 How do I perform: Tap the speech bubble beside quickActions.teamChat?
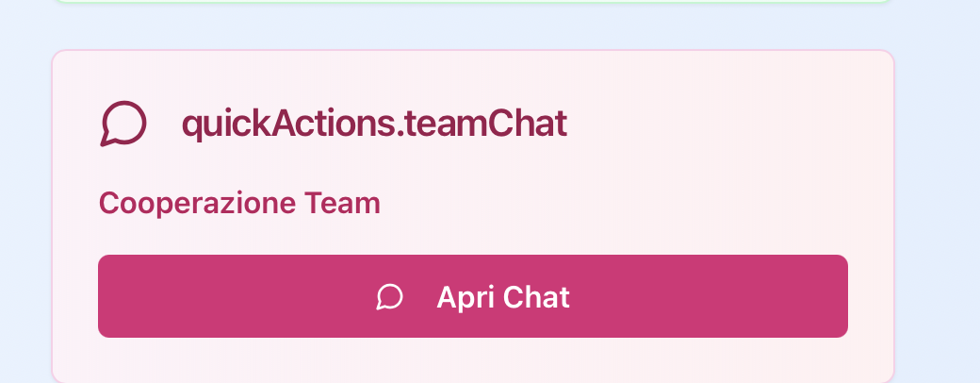click(x=123, y=124)
